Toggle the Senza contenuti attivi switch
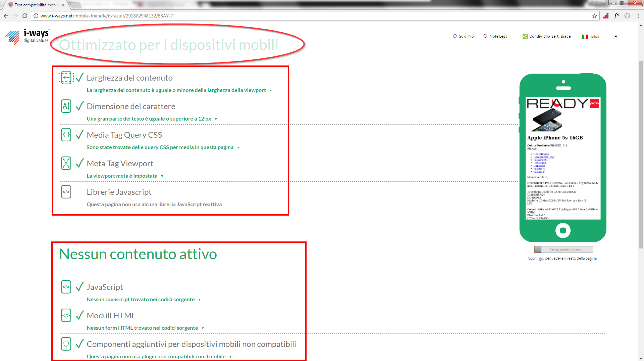Screen dimensions: 644x361 [563, 250]
